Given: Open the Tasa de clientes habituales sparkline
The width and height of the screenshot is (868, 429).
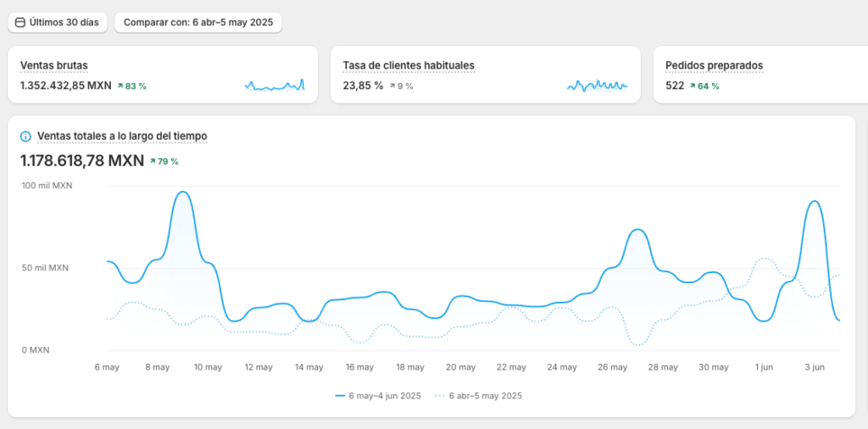Looking at the screenshot, I should coord(597,86).
